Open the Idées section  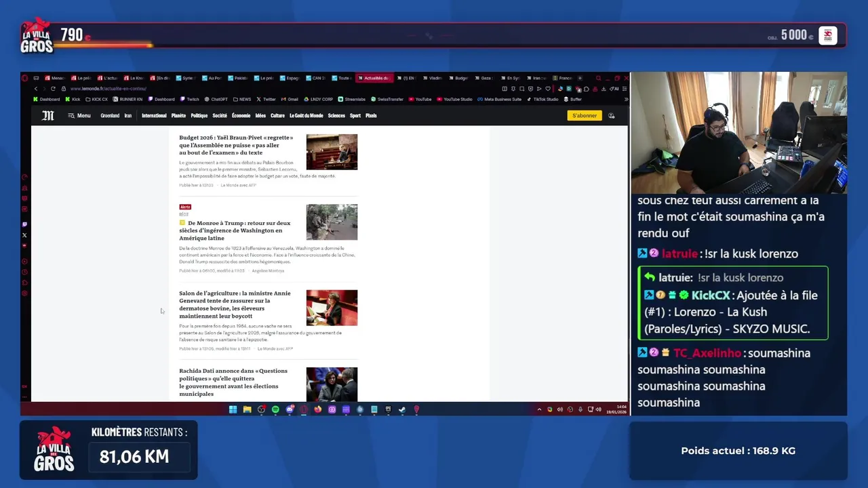[260, 116]
